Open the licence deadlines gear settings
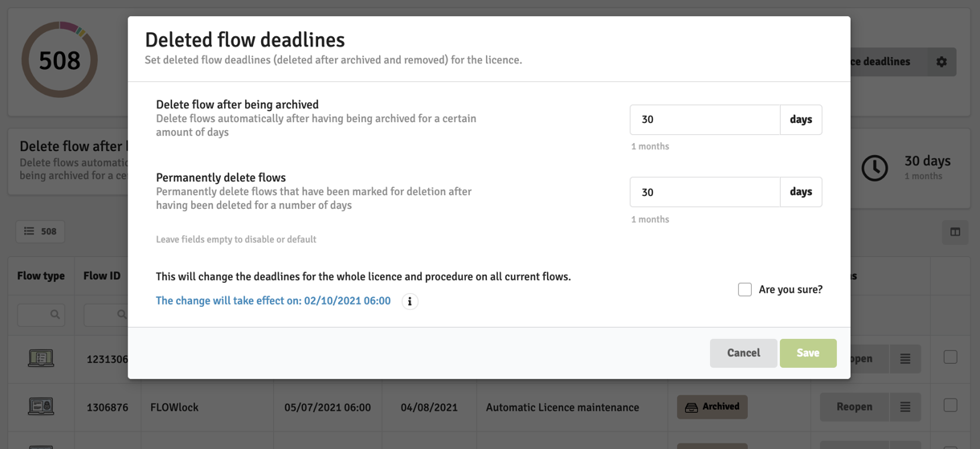Image resolution: width=980 pixels, height=449 pixels. (941, 62)
